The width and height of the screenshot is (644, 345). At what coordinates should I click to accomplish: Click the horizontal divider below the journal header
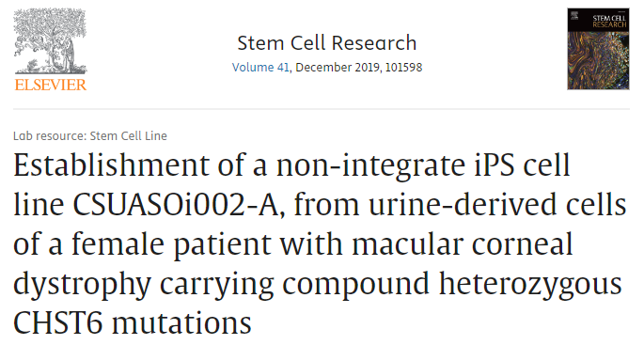tap(322, 109)
